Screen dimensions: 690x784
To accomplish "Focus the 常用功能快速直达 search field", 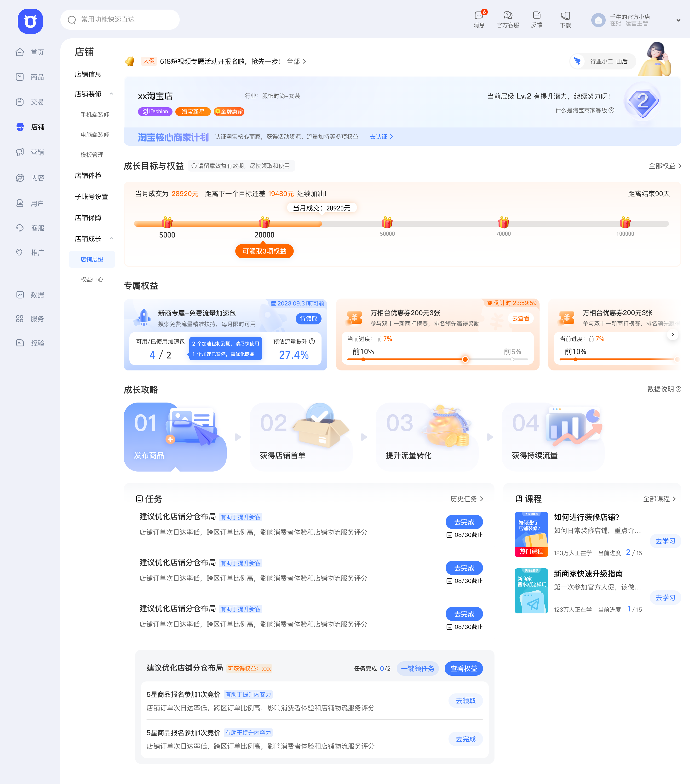I will [120, 20].
